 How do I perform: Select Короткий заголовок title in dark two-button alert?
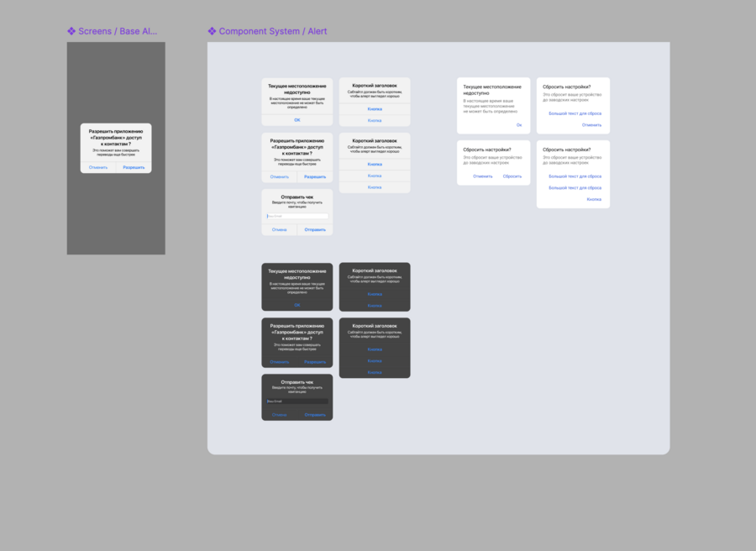point(375,271)
